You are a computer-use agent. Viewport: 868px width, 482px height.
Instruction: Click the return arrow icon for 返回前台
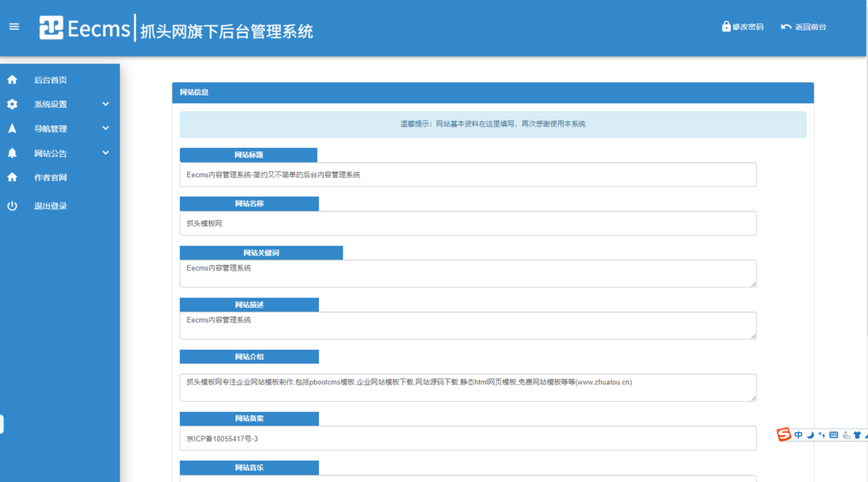pos(786,27)
